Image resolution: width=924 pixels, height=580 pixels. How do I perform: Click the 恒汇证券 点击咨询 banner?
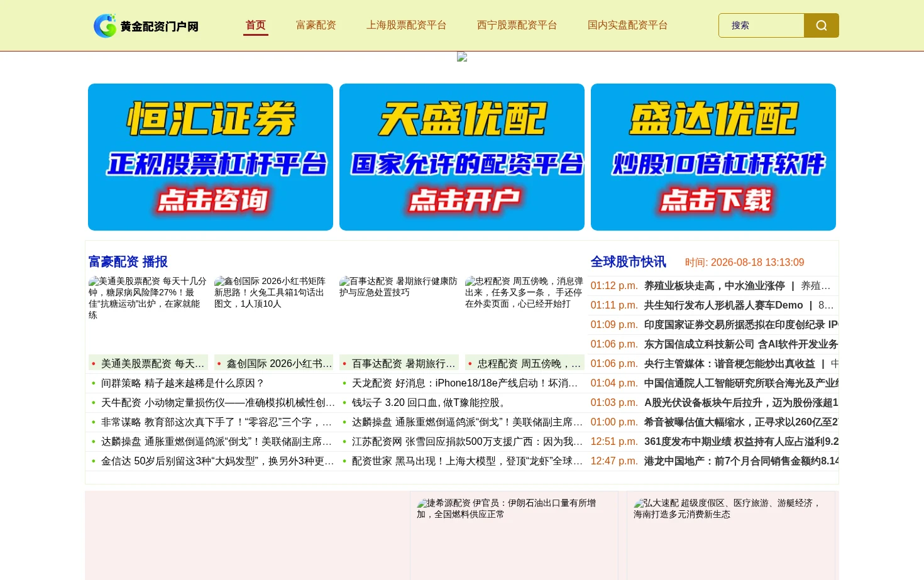(211, 157)
